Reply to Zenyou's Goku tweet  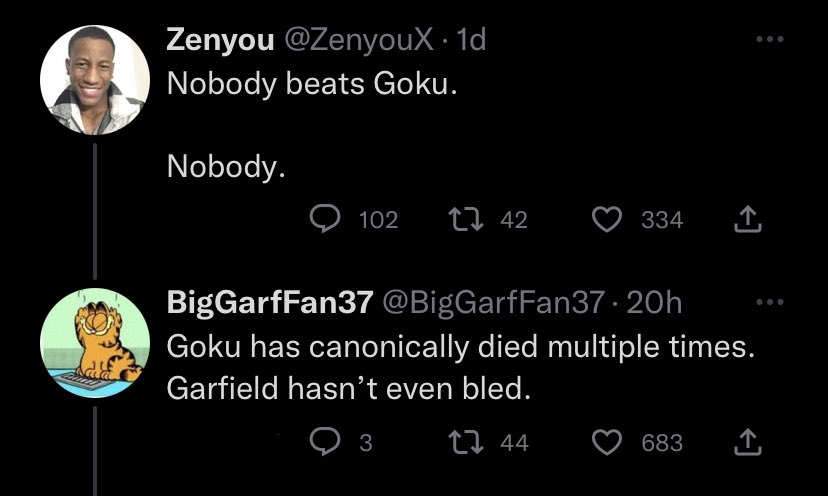click(x=325, y=219)
